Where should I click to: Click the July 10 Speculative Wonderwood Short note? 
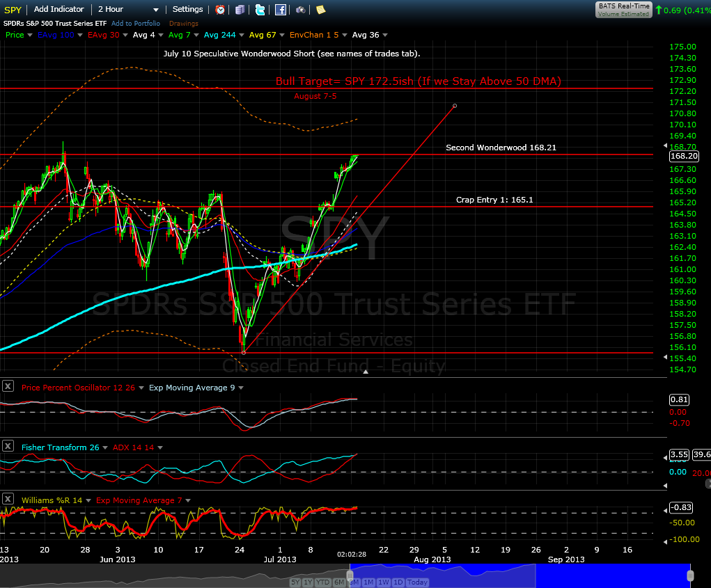pyautogui.click(x=292, y=54)
